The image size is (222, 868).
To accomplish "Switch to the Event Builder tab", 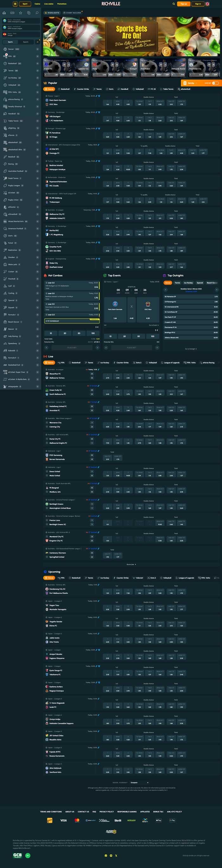I will (x=73, y=13).
